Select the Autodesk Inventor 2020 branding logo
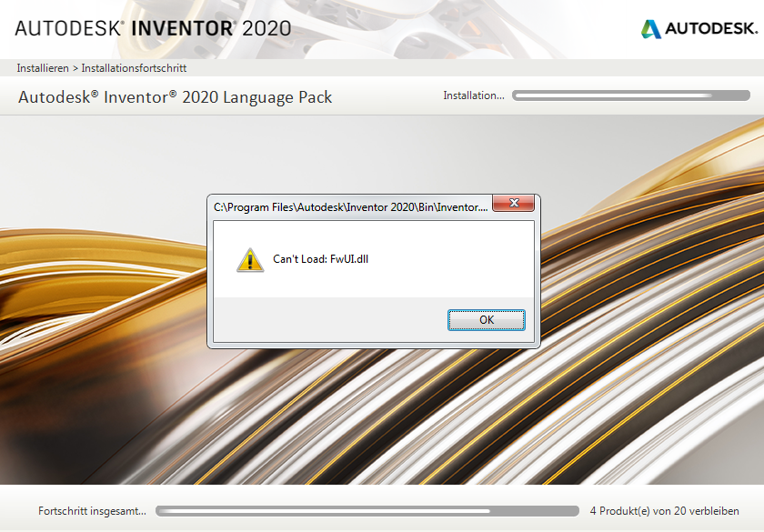This screenshot has width=764, height=532. [x=150, y=28]
